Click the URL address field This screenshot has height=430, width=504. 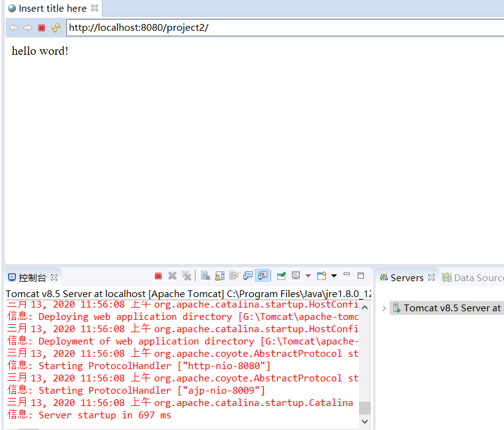pyautogui.click(x=285, y=28)
